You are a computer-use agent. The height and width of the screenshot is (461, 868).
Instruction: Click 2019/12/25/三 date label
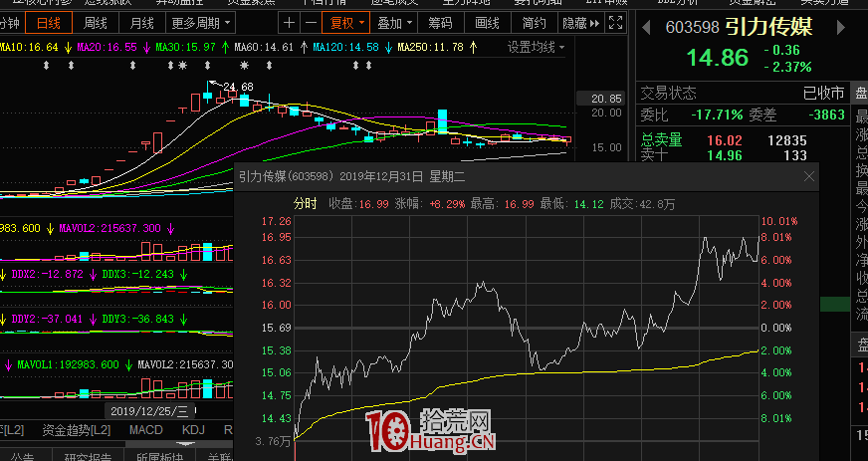coord(149,411)
